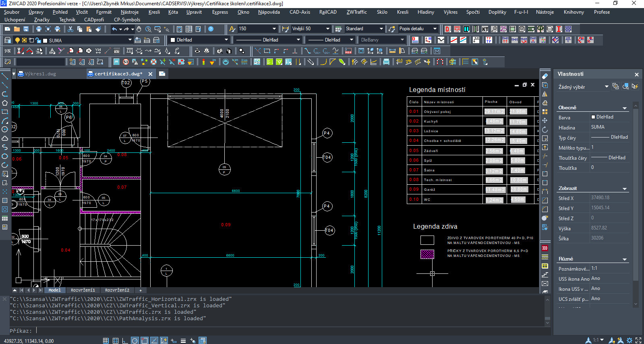Click the Barva color swatch in properties

(x=593, y=117)
